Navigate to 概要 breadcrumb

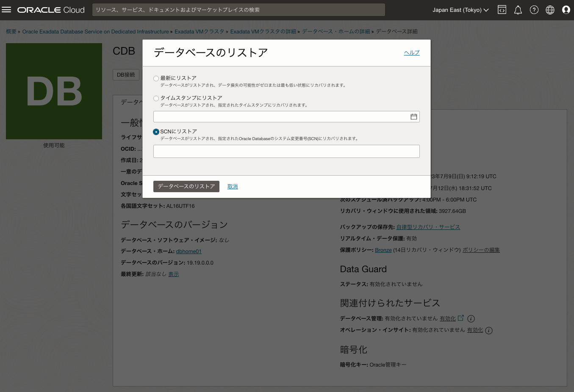pos(11,31)
